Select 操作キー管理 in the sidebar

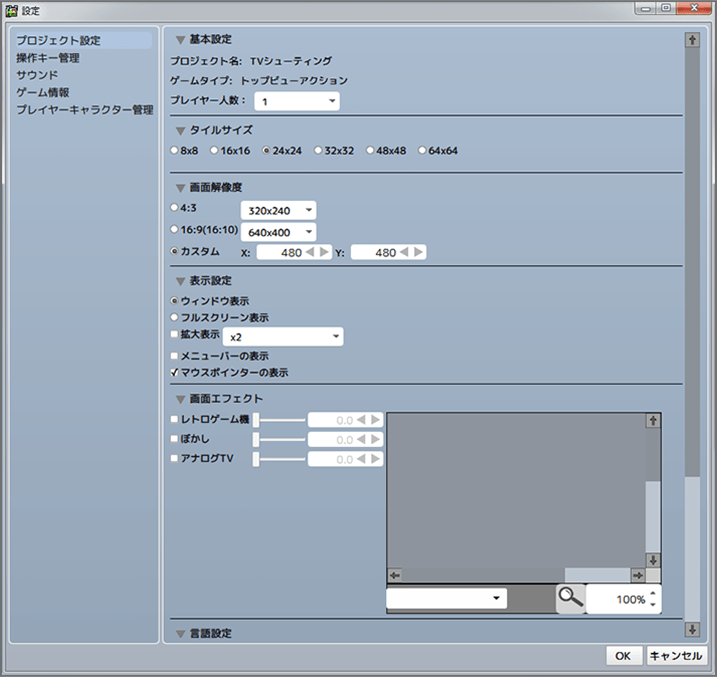pyautogui.click(x=48, y=58)
